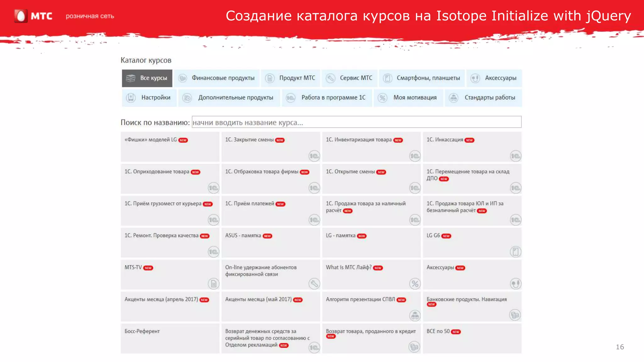Image resolution: width=644 pixels, height=362 pixels.
Task: Open the ASUS - памятка course
Action: coord(271,243)
